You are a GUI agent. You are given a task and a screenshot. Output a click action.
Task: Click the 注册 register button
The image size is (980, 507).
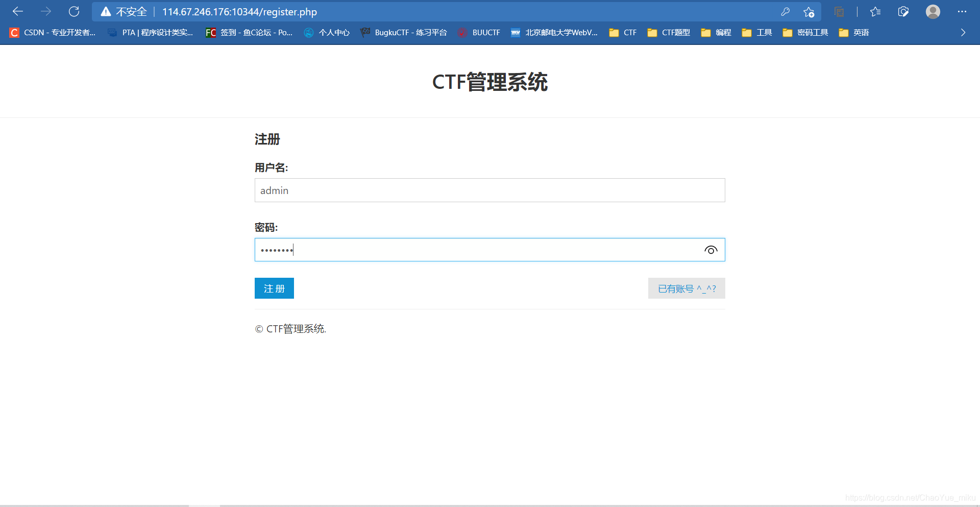(x=274, y=288)
